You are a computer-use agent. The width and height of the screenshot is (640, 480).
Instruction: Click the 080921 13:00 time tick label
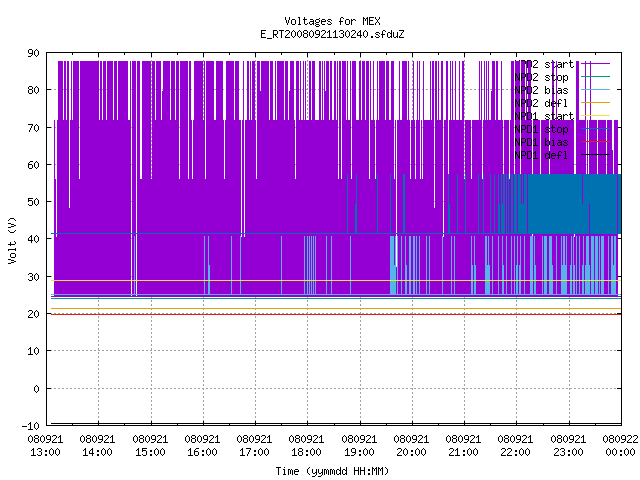point(45,445)
